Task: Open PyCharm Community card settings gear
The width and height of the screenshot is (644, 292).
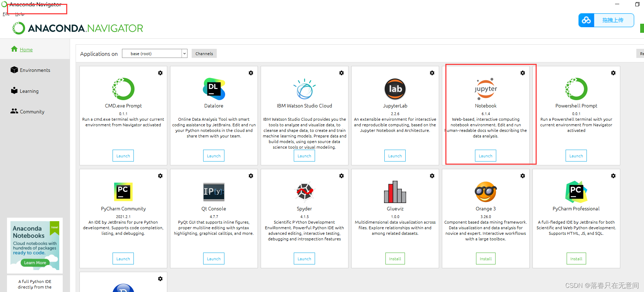Action: [x=160, y=176]
